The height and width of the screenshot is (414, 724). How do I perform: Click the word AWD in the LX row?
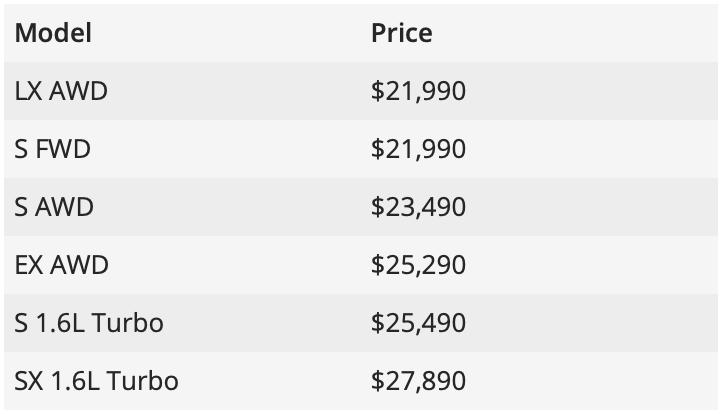point(79,92)
